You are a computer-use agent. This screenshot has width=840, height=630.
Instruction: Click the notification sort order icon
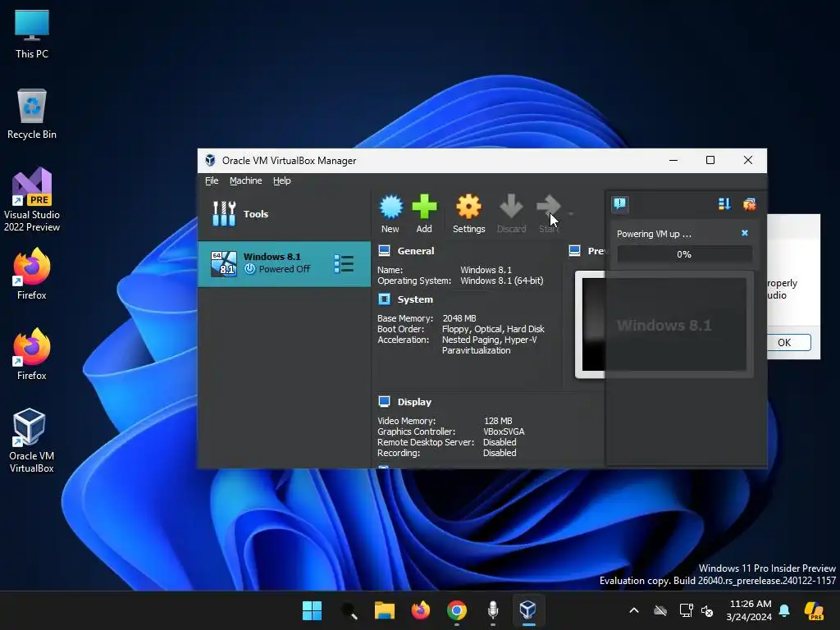coord(724,203)
